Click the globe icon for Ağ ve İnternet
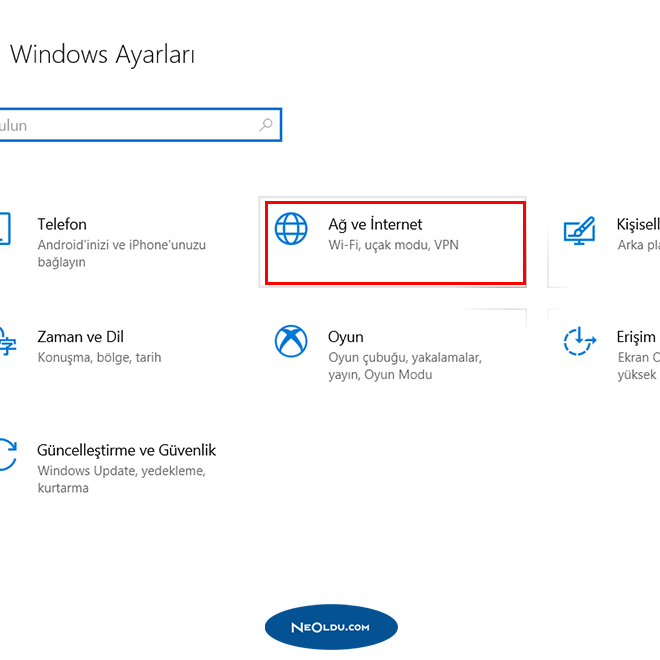Image resolution: width=660 pixels, height=660 pixels. click(292, 229)
